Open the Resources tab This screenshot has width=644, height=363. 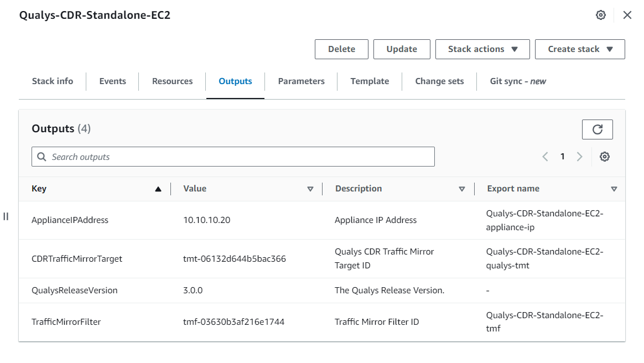172,81
